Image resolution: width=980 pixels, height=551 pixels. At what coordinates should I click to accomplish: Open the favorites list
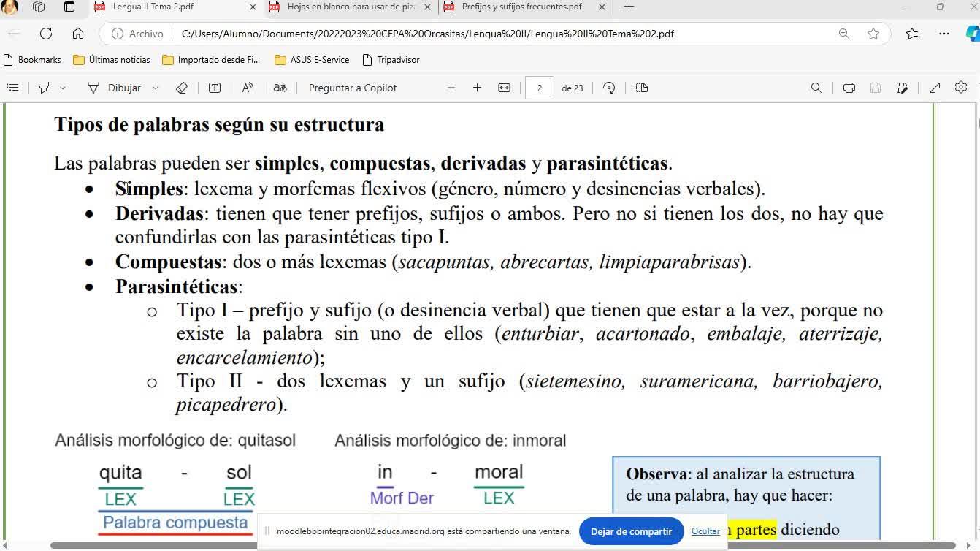coord(912,34)
